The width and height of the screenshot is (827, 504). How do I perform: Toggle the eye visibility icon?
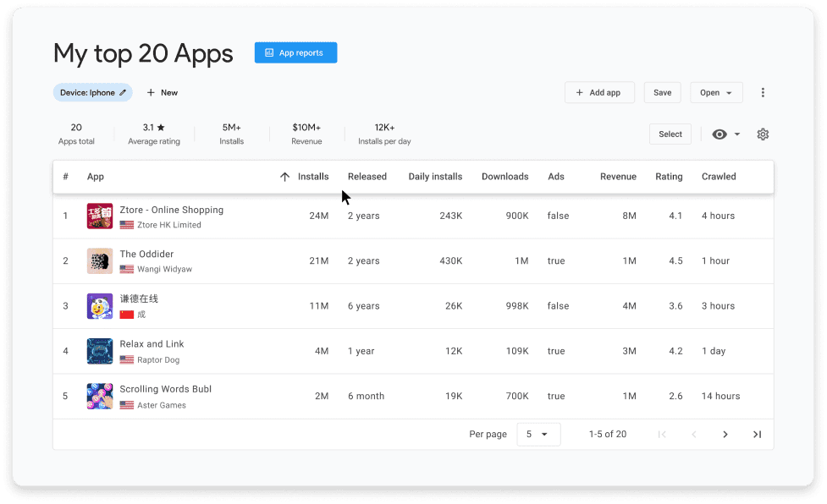click(x=719, y=134)
